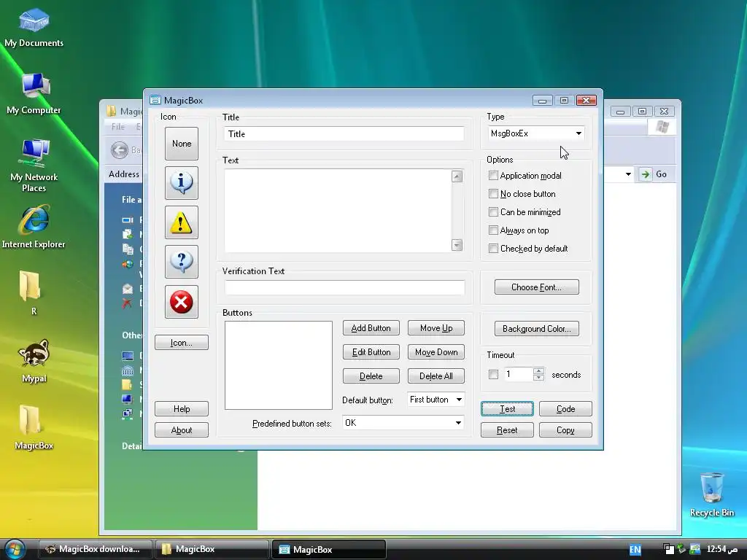The image size is (747, 560).
Task: Click the Buttons list box
Action: pyautogui.click(x=279, y=365)
